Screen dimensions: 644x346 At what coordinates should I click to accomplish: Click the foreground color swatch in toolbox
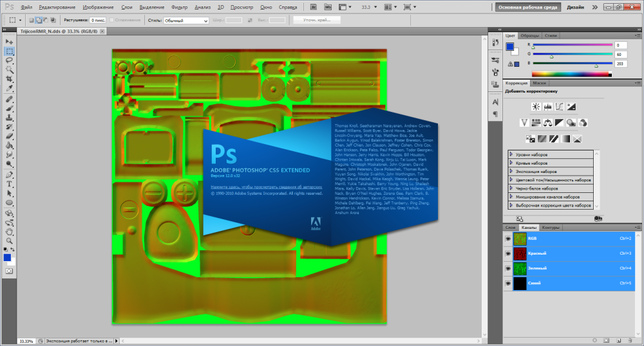point(7,257)
